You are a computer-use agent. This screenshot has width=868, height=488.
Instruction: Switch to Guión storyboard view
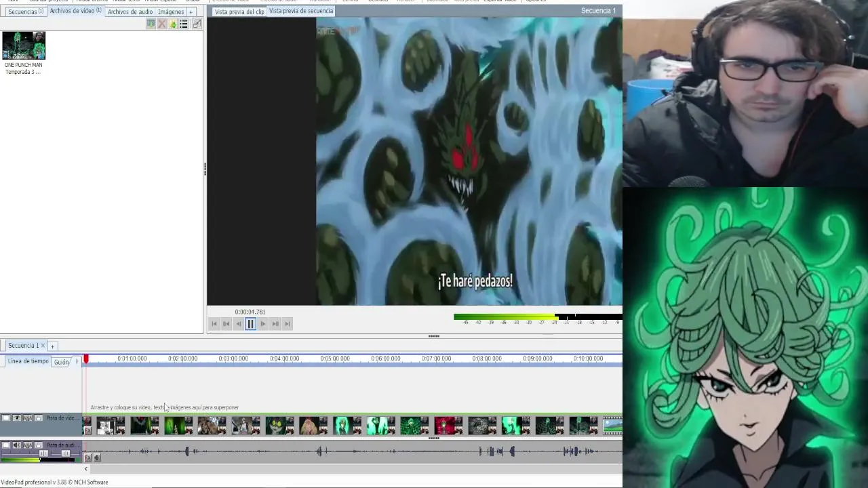(62, 362)
